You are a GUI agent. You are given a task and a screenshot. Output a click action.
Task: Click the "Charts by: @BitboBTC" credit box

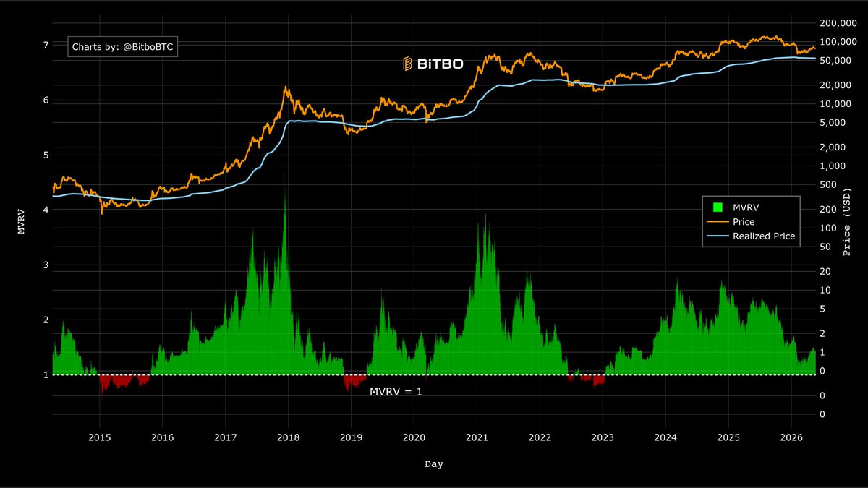pos(123,47)
